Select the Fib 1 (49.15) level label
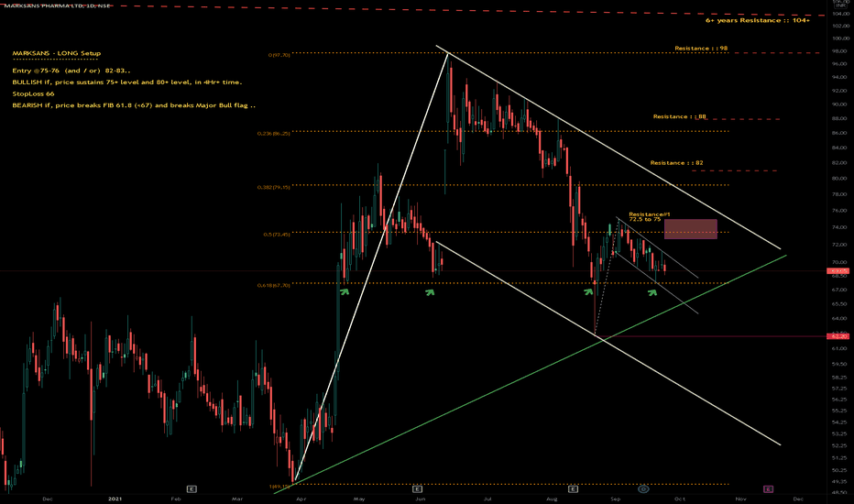854x504 pixels. 279,486
